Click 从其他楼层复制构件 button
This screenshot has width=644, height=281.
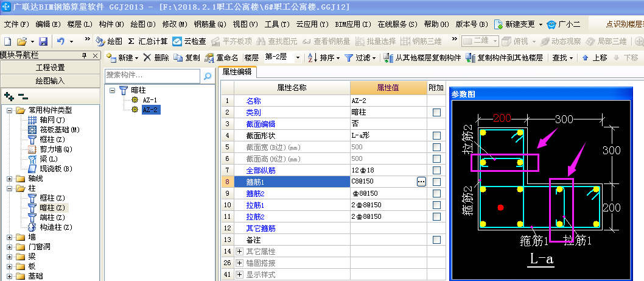click(422, 57)
